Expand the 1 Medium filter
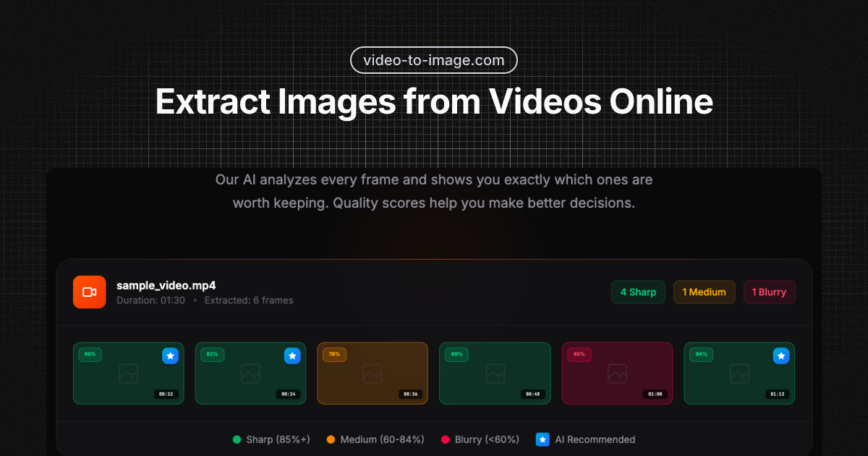868x456 pixels. tap(704, 292)
